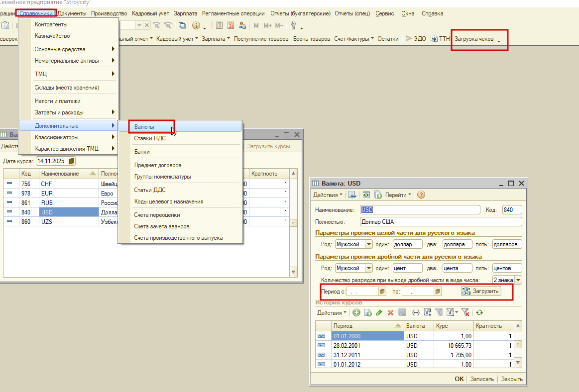Click the green refresh icon in rate history
The height and width of the screenshot is (392, 579).
[x=479, y=313]
